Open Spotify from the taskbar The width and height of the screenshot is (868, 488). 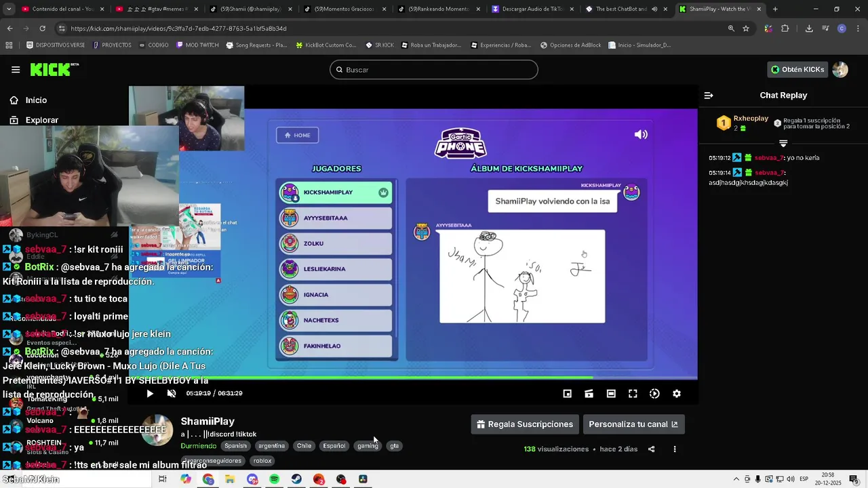[x=275, y=479]
